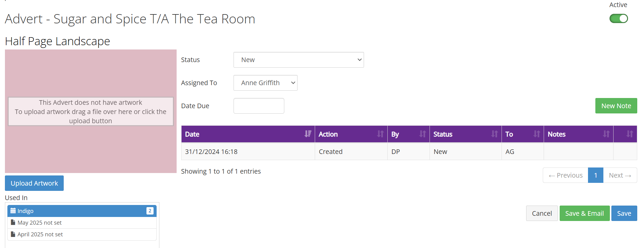This screenshot has width=644, height=248.
Task: Click file icon beside May 2025
Action: pyautogui.click(x=13, y=222)
